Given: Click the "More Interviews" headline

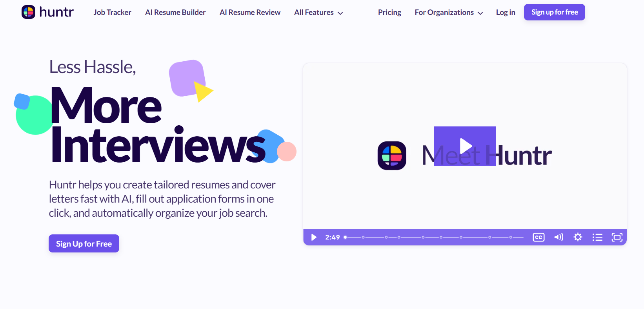Looking at the screenshot, I should tap(158, 125).
